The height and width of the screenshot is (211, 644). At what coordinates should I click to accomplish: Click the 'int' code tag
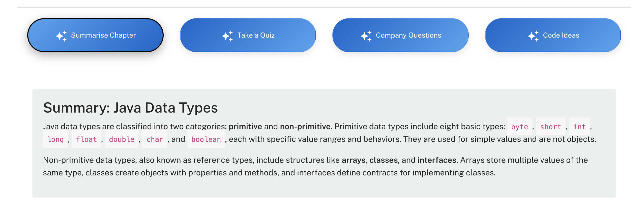[x=579, y=127]
